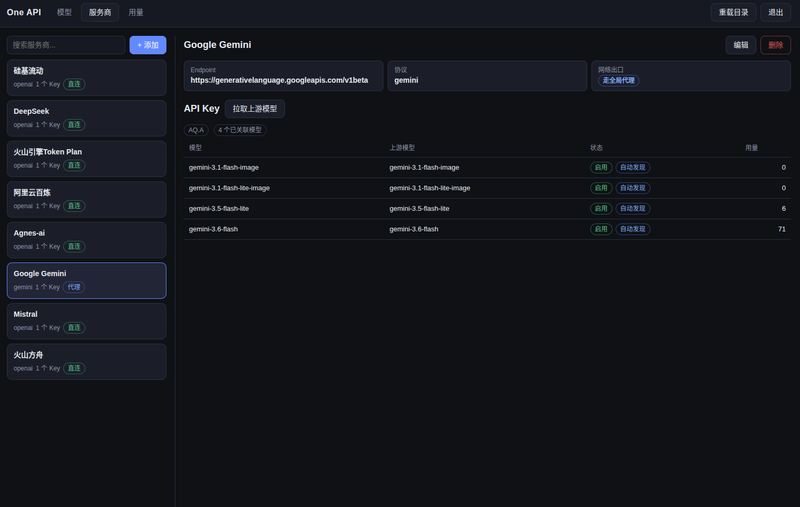This screenshot has height=507, width=800.
Task: Click the API Key section heading
Action: click(202, 109)
